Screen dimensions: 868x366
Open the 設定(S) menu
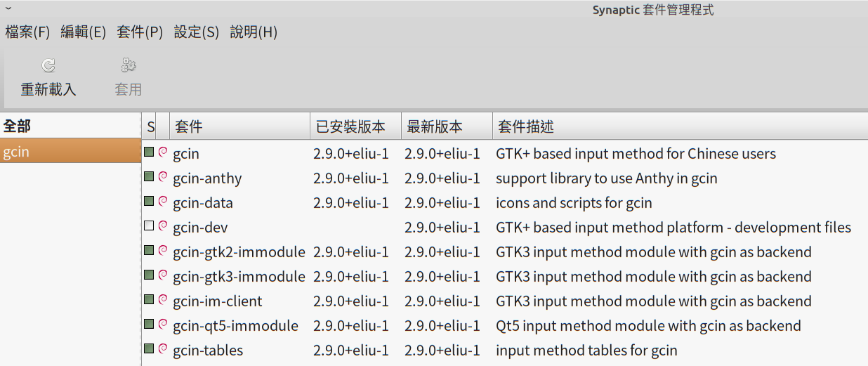click(197, 32)
